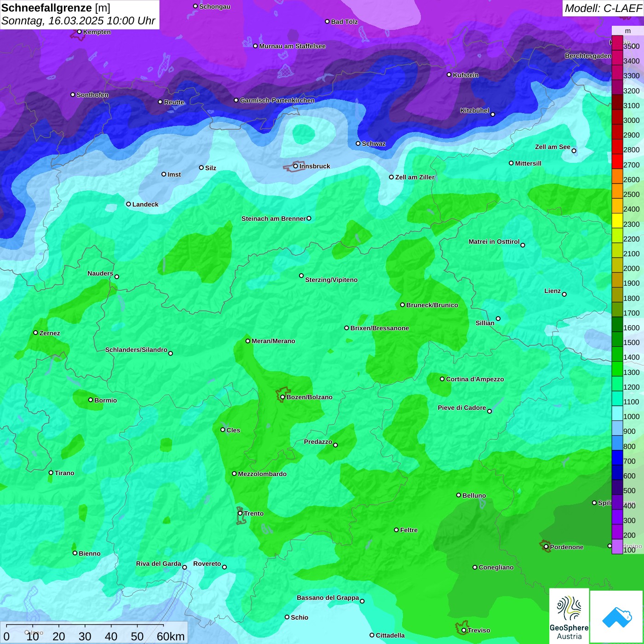The width and height of the screenshot is (644, 644).
Task: Click the Bormio location dot
Action: coord(91,400)
